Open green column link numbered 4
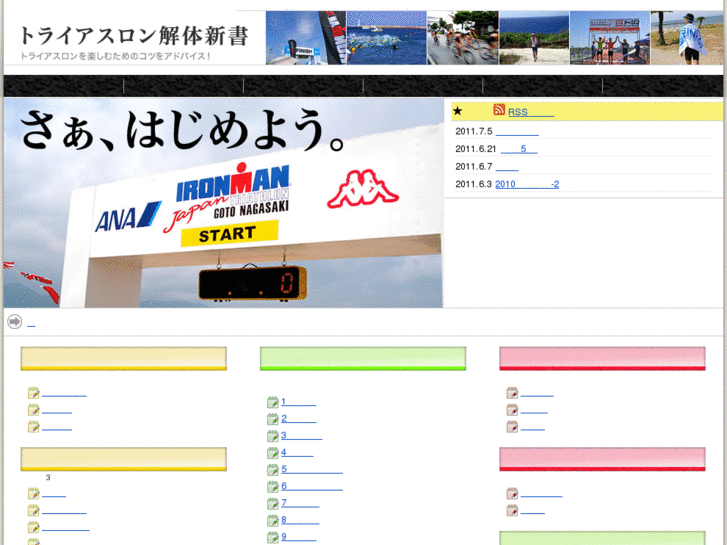727x545 pixels. click(297, 452)
